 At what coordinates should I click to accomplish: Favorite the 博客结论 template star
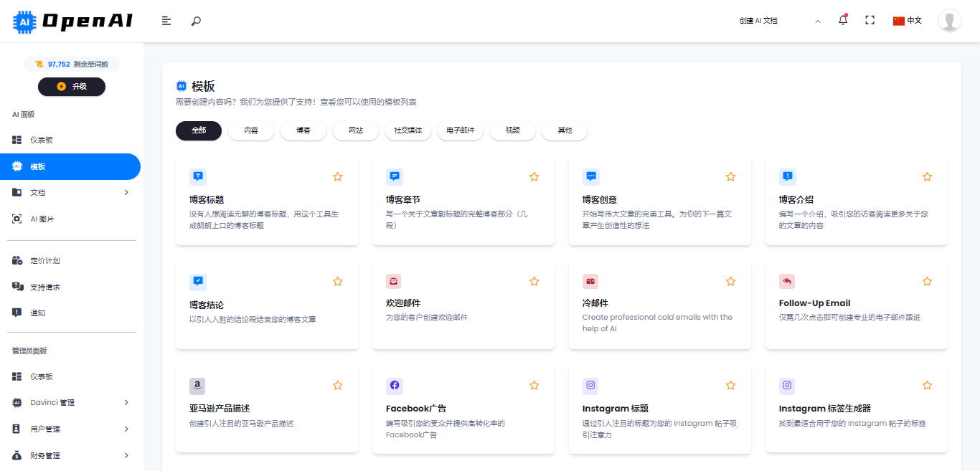point(338,281)
